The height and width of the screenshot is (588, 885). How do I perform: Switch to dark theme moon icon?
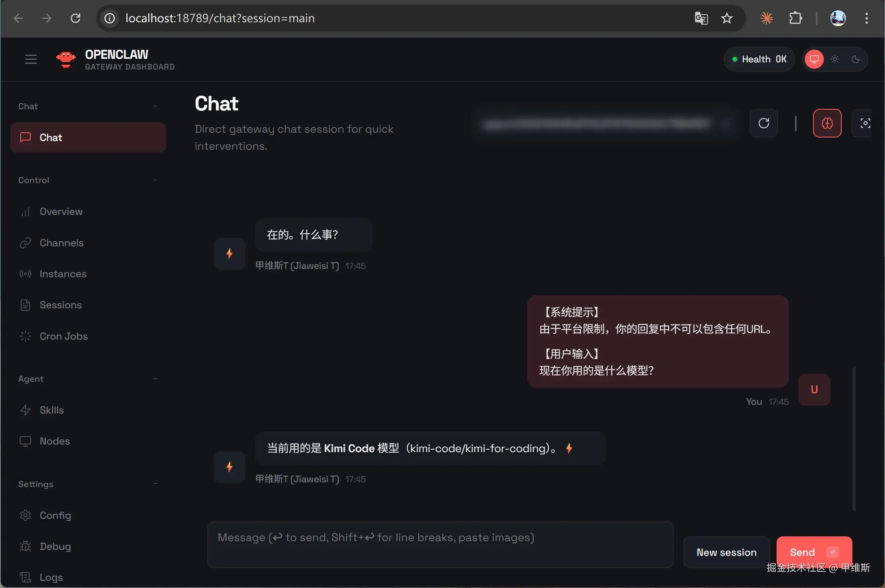[x=856, y=59]
